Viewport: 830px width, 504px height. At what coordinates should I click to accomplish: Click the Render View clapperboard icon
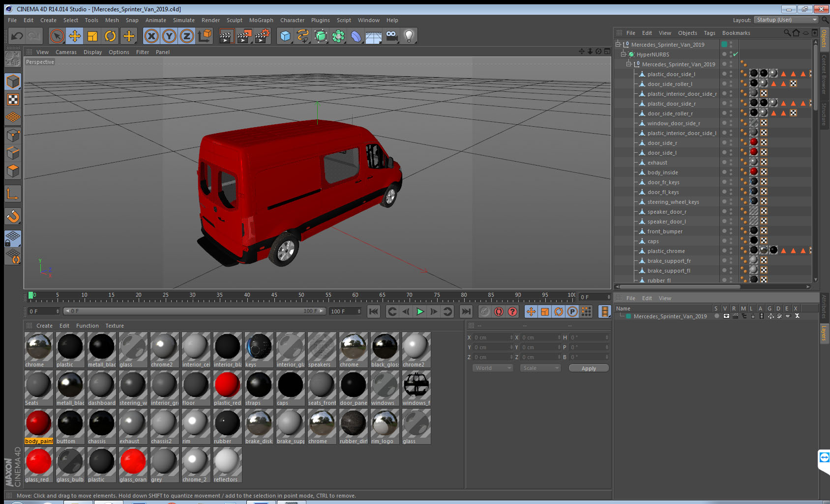[x=226, y=36]
